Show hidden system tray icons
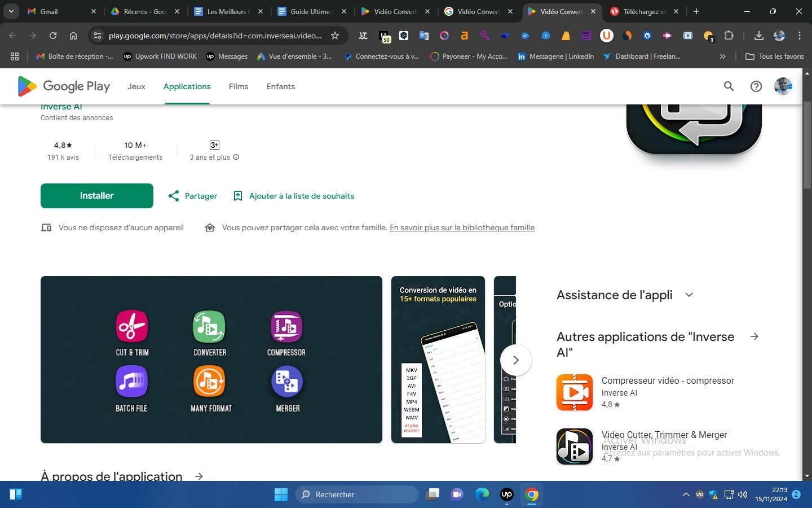This screenshot has width=812, height=508. coord(686,494)
